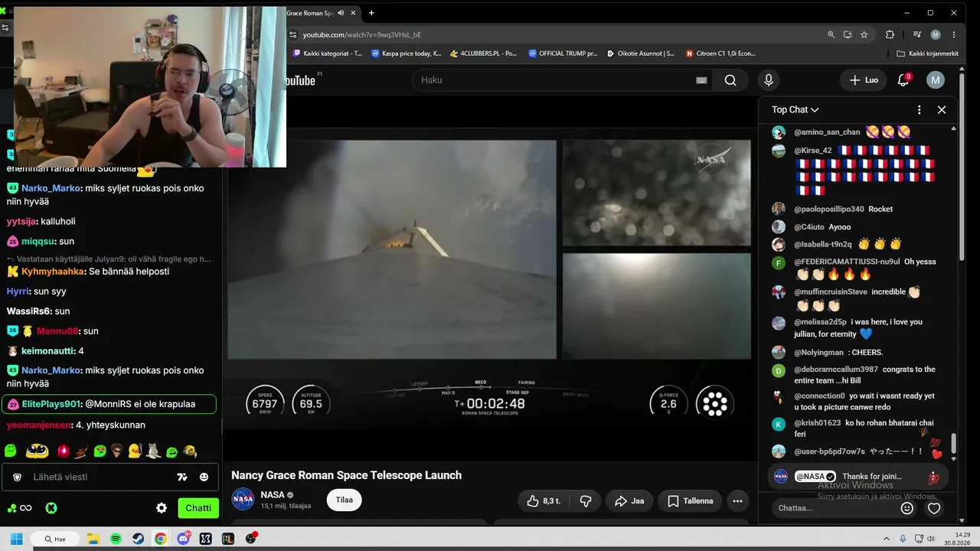
Task: Open the Oikotie Asunnot bookmark
Action: coord(641,54)
